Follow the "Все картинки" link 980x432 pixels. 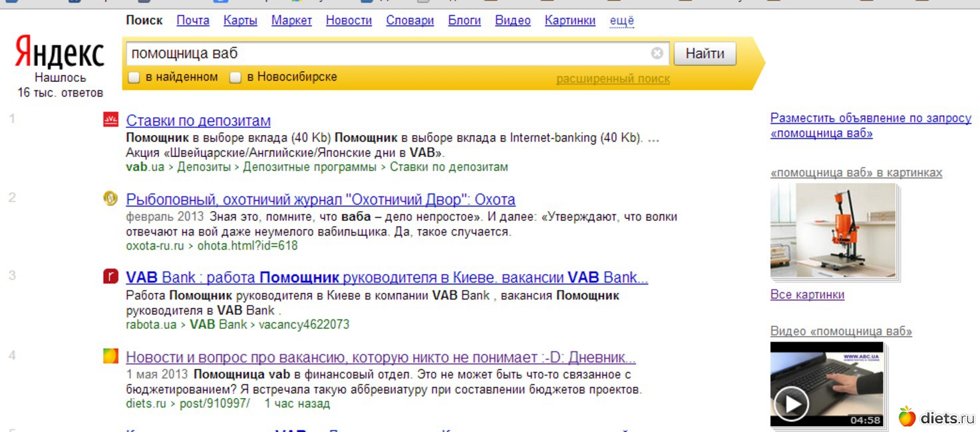[807, 294]
